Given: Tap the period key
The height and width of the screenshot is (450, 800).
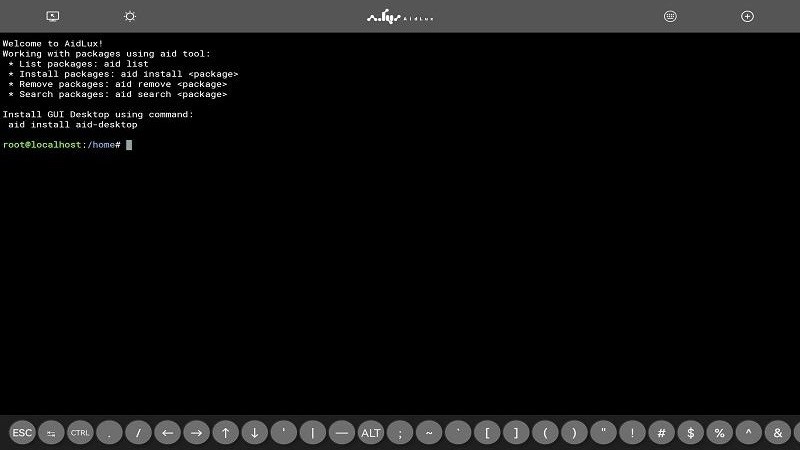Looking at the screenshot, I should coord(109,433).
